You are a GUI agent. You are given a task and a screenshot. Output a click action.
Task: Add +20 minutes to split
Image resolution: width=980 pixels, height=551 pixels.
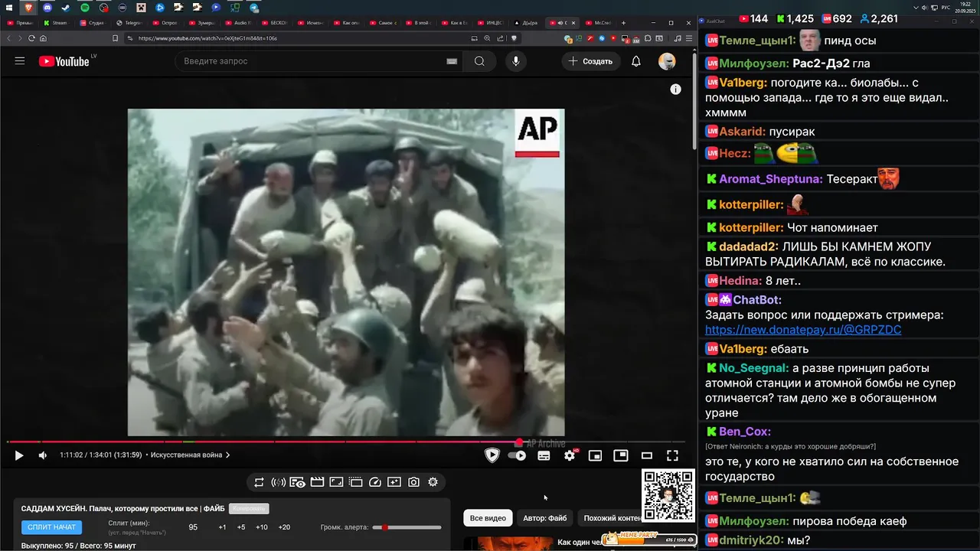coord(284,527)
